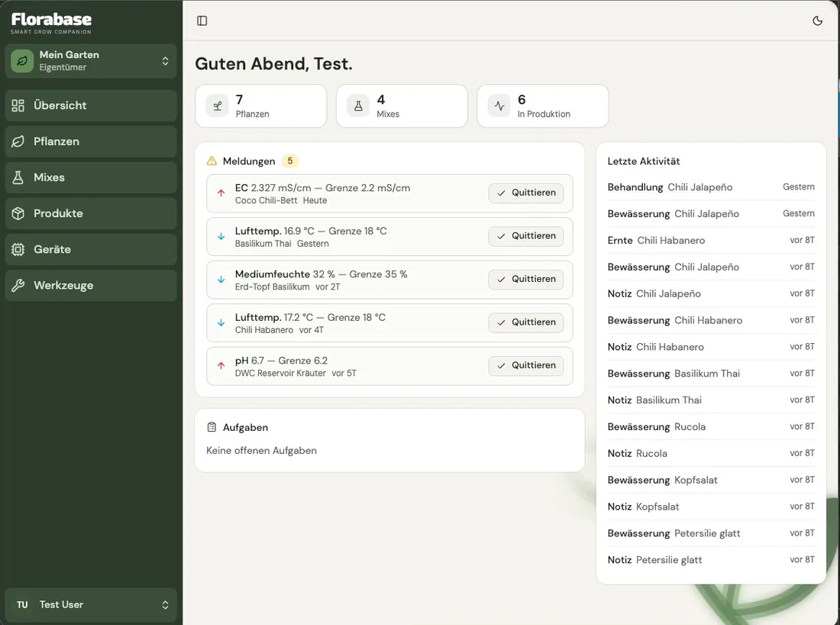The width and height of the screenshot is (840, 625).
Task: Open the Übersicht menu item
Action: (91, 105)
